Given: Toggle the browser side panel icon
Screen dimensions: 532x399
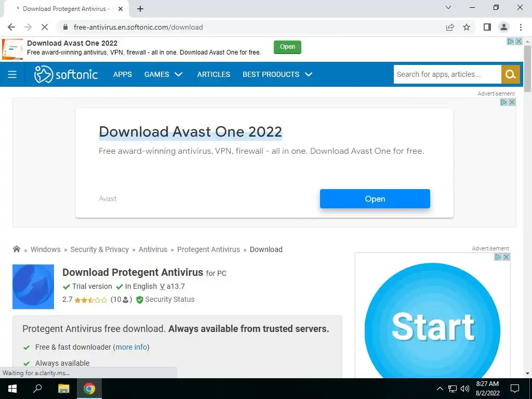Looking at the screenshot, I should 487,27.
